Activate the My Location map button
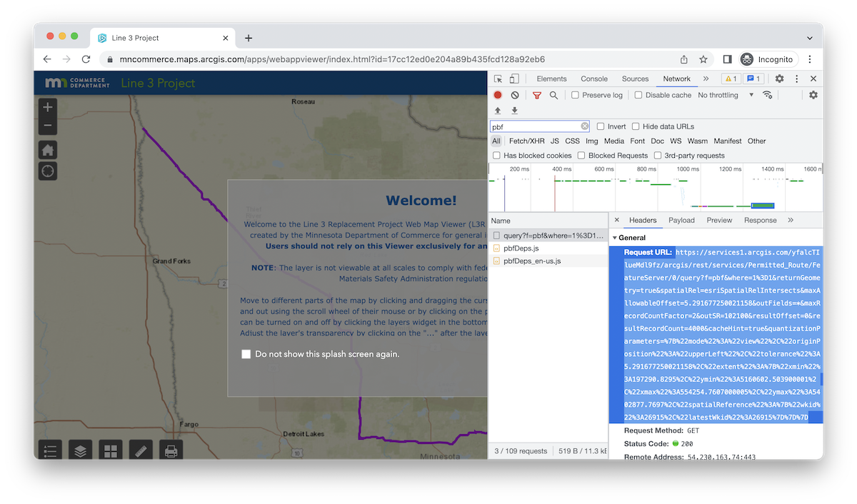The image size is (857, 504). point(48,171)
